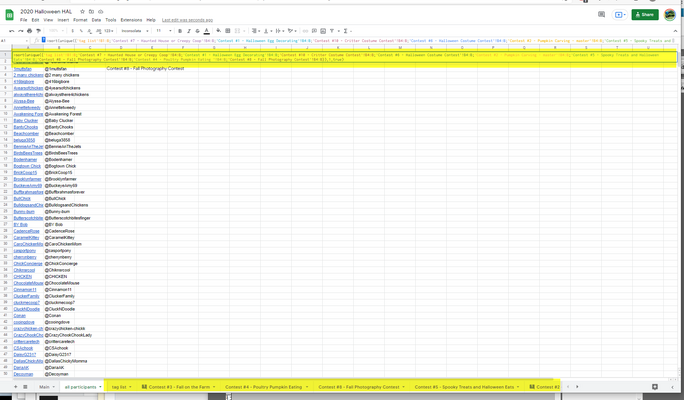Toggle strikethrough formatting
Viewport: 684px width, 400px height.
198,31
